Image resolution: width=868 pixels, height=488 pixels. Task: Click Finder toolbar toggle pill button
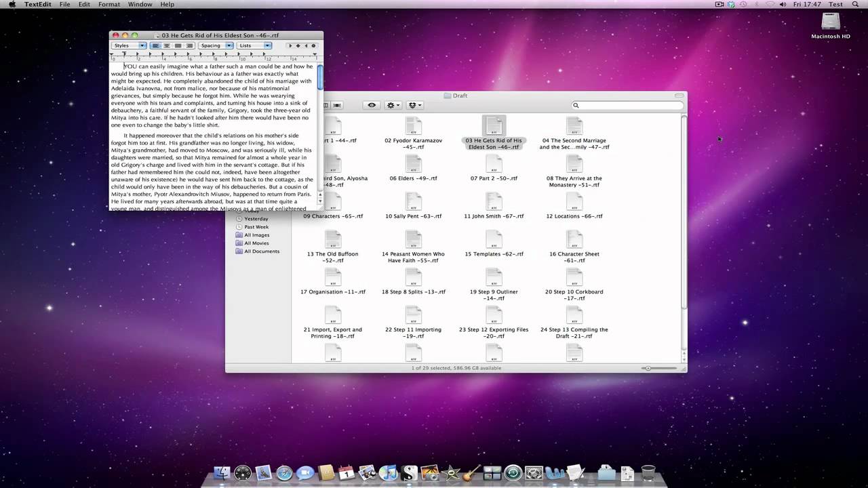(x=679, y=96)
